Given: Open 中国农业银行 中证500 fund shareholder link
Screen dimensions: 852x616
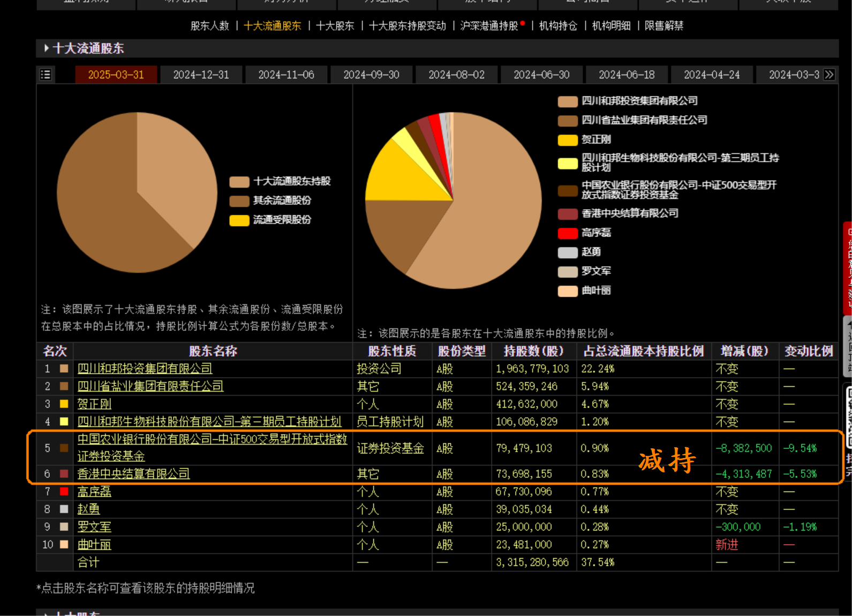Looking at the screenshot, I should tap(212, 448).
